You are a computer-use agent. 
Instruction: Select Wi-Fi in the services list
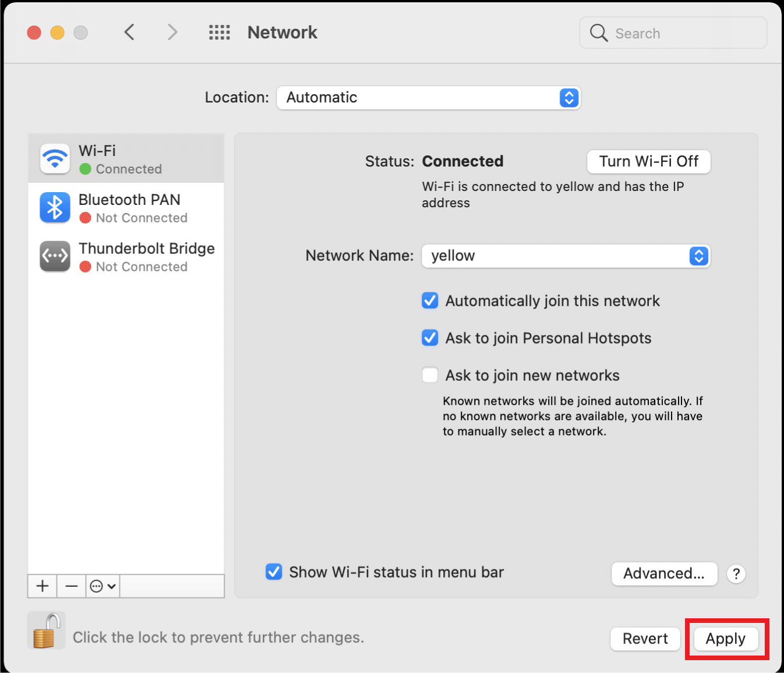tap(126, 159)
